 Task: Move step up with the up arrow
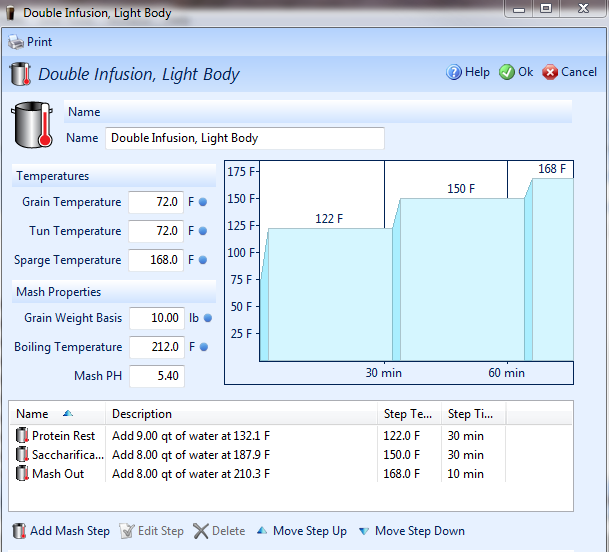coord(262,531)
